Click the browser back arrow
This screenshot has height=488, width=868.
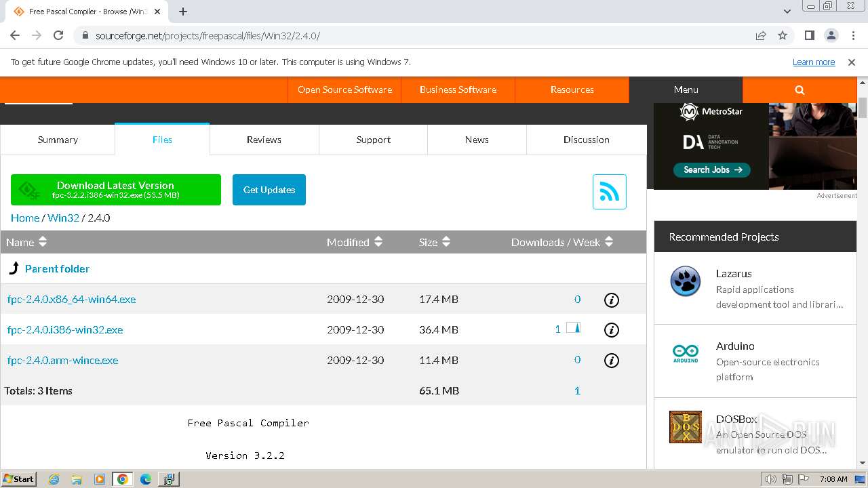[15, 35]
